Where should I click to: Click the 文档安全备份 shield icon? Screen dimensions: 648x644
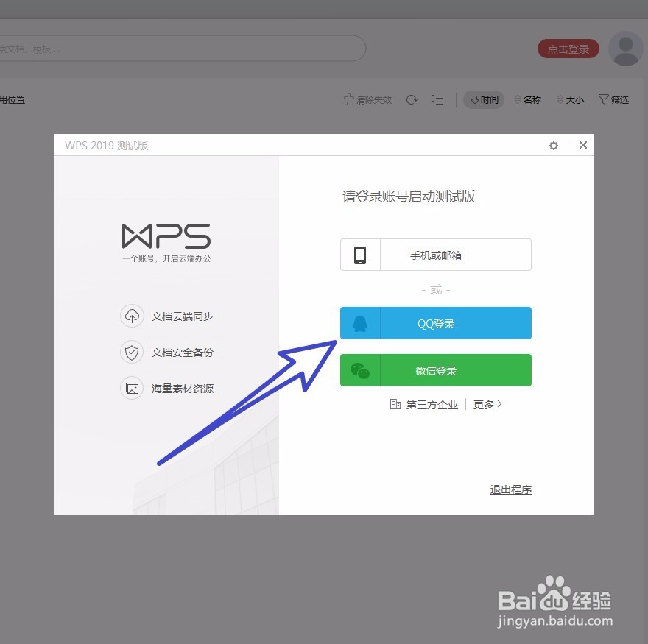(132, 352)
